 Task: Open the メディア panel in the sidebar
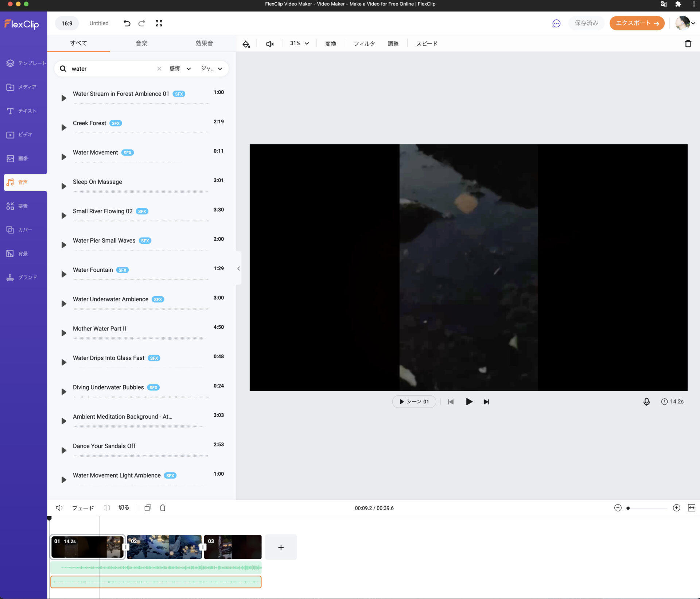pyautogui.click(x=23, y=87)
